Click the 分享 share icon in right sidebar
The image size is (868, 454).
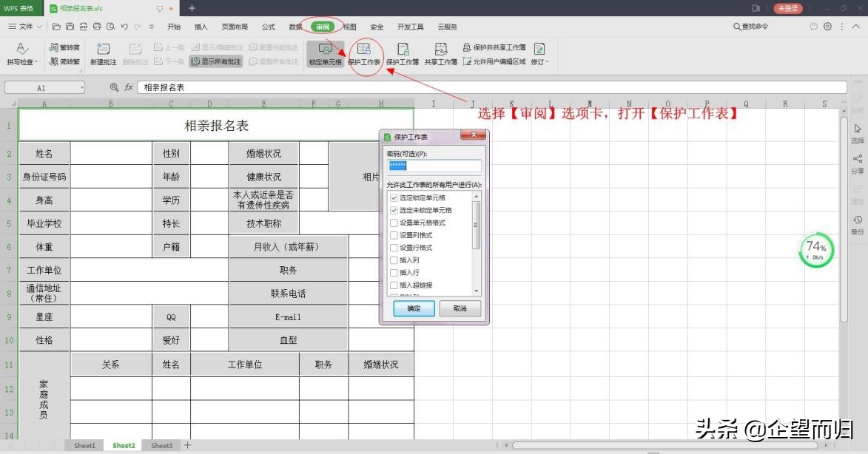[x=858, y=164]
